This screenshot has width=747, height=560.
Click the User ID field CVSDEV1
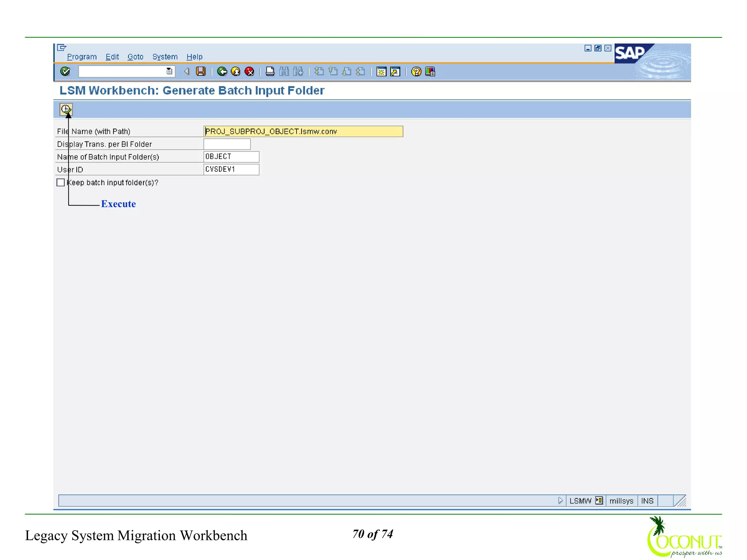(x=231, y=170)
